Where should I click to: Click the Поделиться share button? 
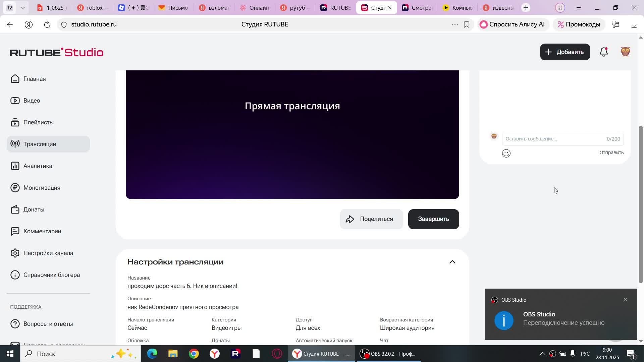(x=371, y=219)
